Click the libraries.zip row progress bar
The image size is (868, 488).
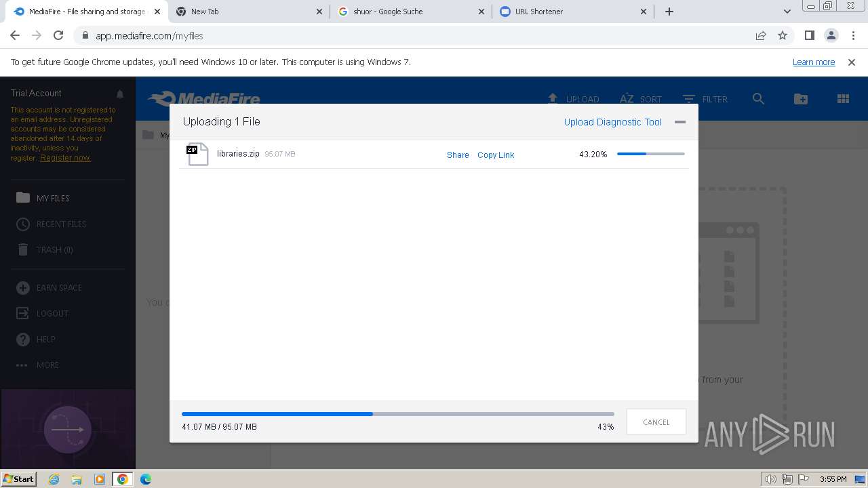(651, 154)
